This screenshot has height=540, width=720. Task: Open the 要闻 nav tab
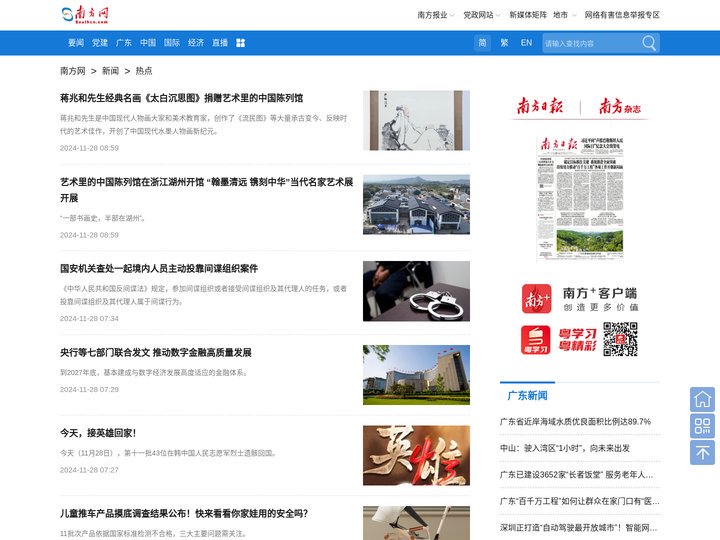(x=76, y=43)
